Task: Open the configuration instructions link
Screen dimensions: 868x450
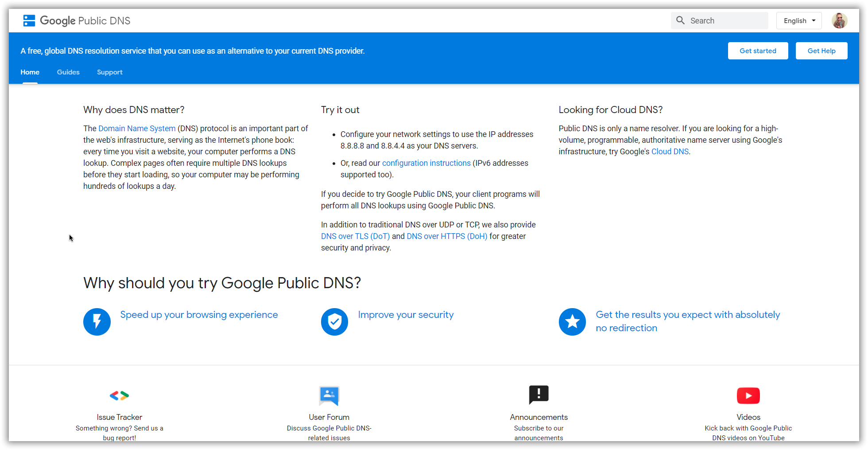Action: point(426,163)
